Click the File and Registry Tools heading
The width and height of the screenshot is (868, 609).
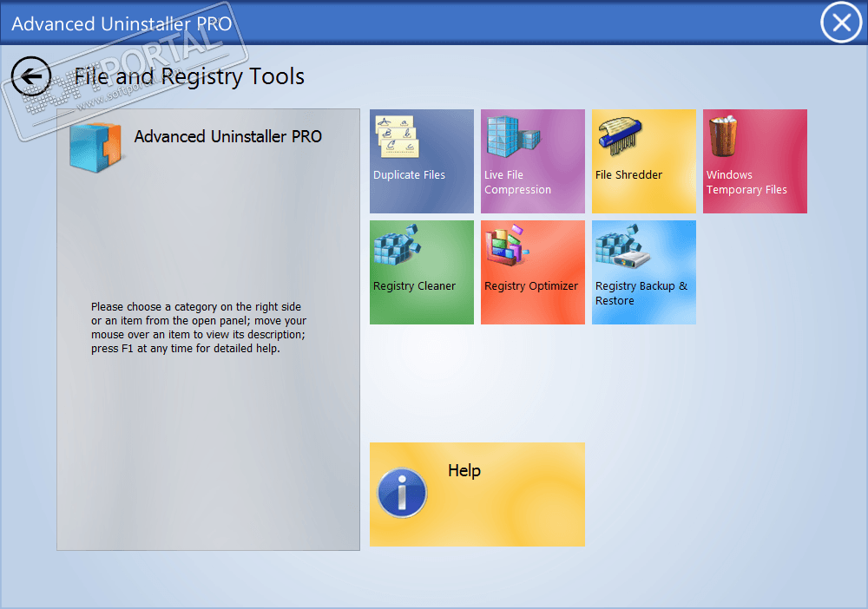(189, 76)
